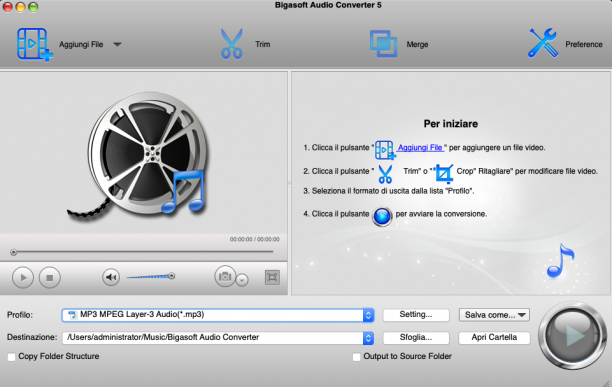Click the MP3 file icon in Profilo field
The image size is (612, 387).
pos(73,315)
